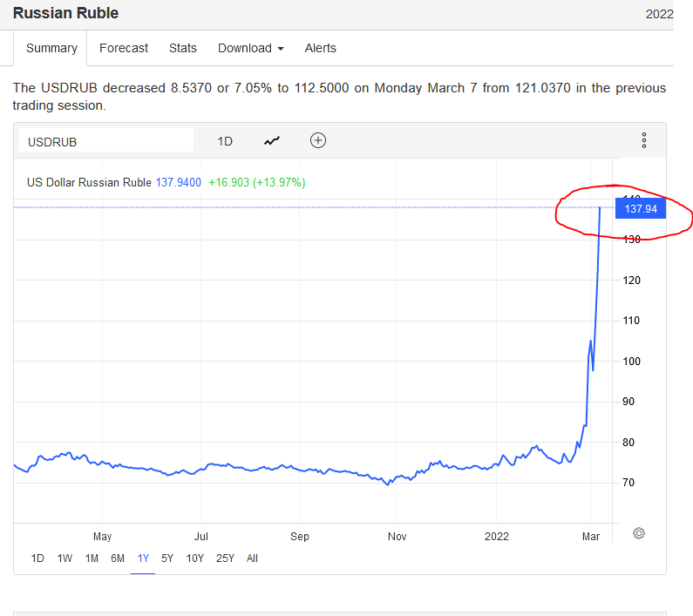693x616 pixels.
Task: Open the Stats tab
Action: coord(183,48)
